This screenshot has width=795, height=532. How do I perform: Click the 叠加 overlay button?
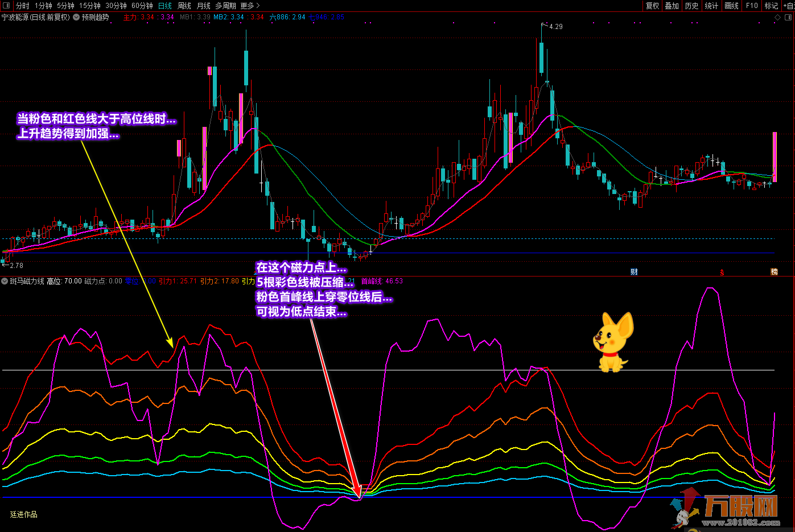pyautogui.click(x=672, y=6)
